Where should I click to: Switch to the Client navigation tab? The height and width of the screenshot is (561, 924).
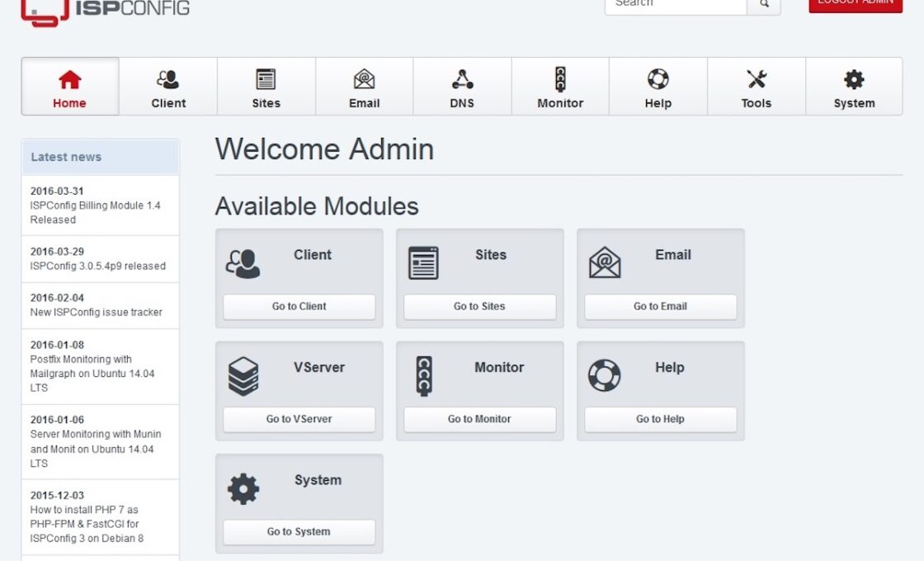[168, 87]
